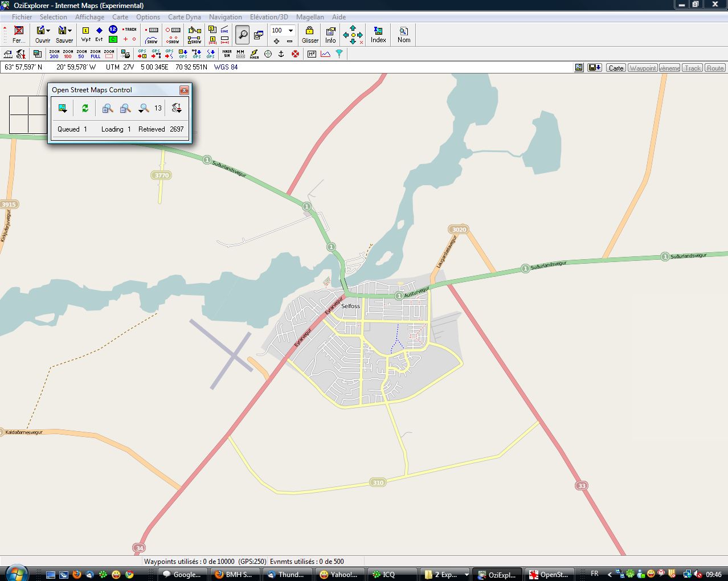Set map zoom to 200 percent
Viewport: 728px width, 581px height.
click(54, 54)
